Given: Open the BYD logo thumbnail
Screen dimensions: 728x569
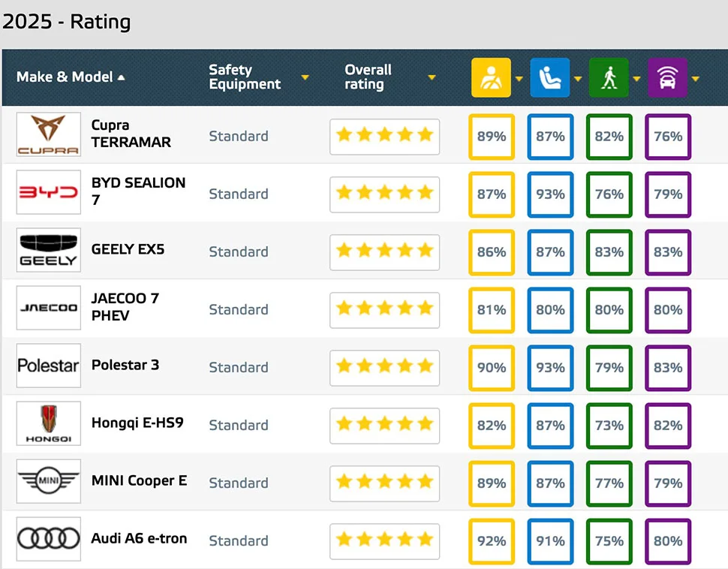Looking at the screenshot, I should 49,192.
